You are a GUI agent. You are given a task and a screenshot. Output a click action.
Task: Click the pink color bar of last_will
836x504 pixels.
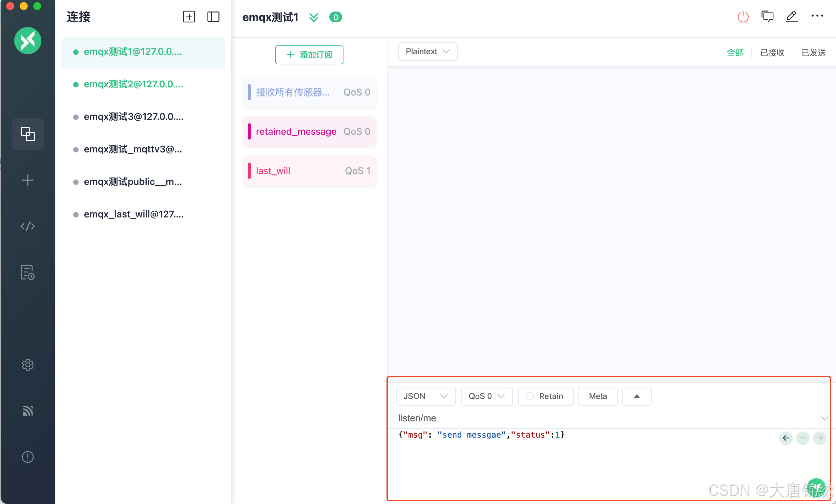point(249,171)
